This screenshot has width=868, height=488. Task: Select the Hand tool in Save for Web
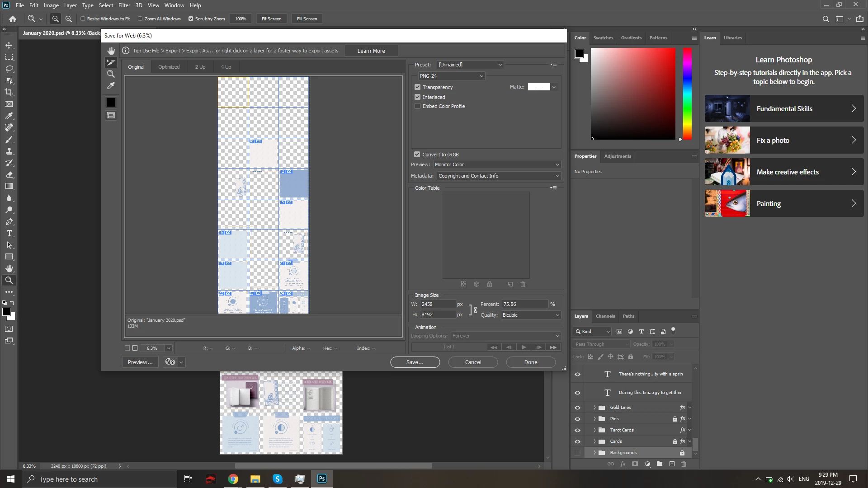click(x=111, y=51)
